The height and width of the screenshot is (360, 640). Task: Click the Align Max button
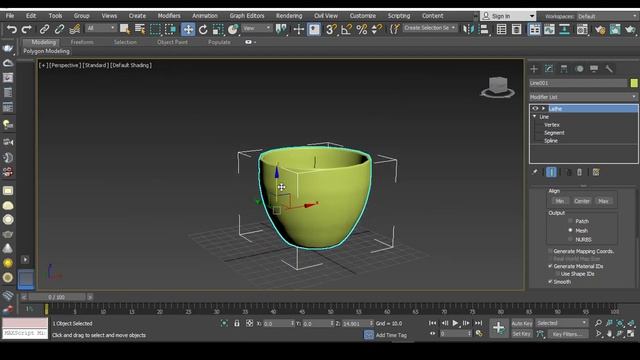coord(603,201)
